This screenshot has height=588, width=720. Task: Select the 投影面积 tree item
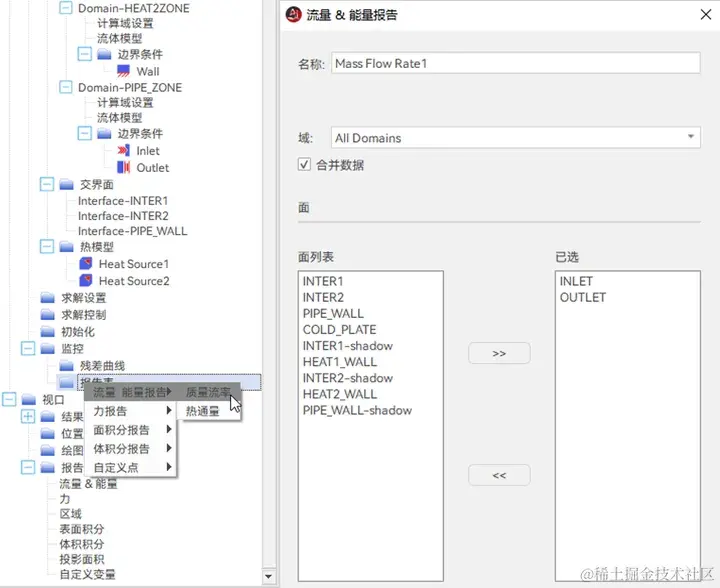click(x=82, y=559)
